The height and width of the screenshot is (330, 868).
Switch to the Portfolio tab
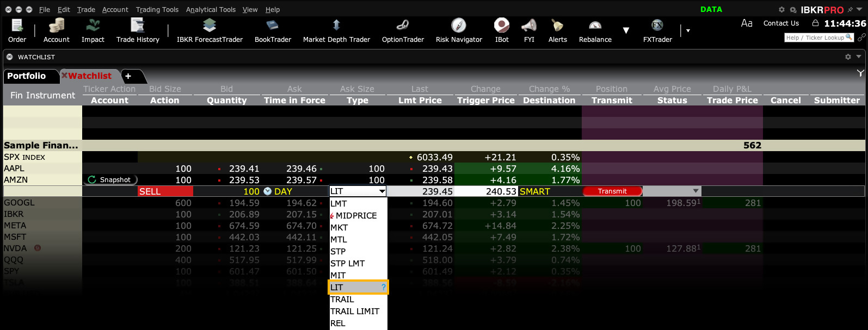pos(27,76)
